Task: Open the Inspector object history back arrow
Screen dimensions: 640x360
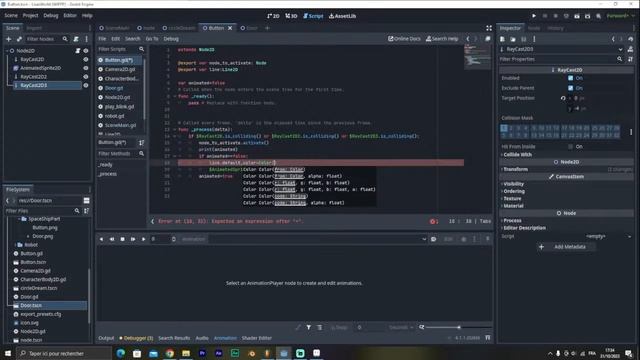Action: click(x=613, y=39)
